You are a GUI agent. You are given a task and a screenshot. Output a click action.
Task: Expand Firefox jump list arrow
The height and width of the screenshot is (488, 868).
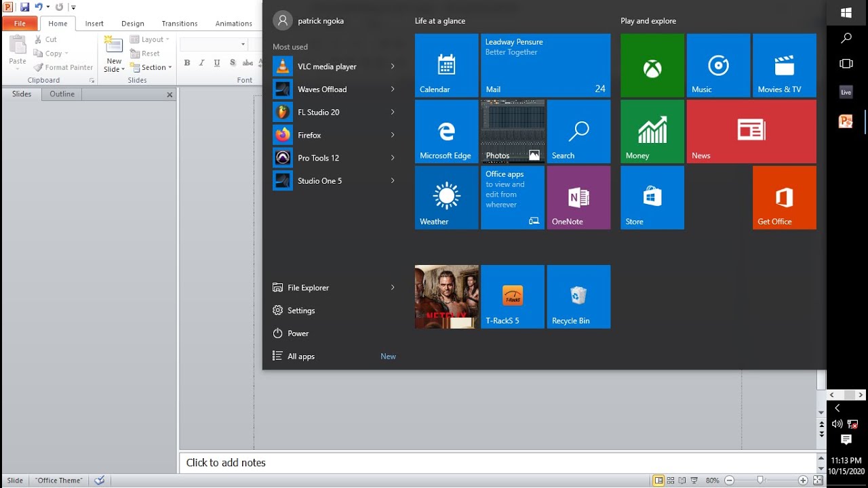(x=393, y=135)
